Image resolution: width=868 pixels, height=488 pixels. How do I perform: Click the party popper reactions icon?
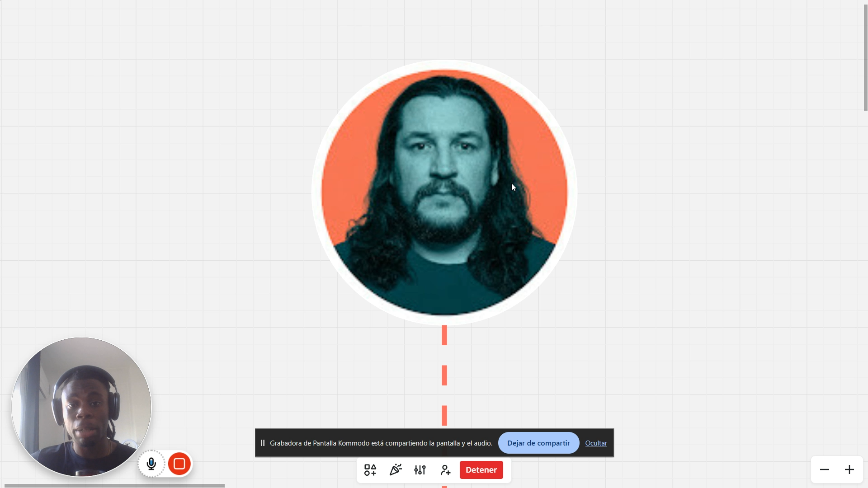pyautogui.click(x=396, y=470)
